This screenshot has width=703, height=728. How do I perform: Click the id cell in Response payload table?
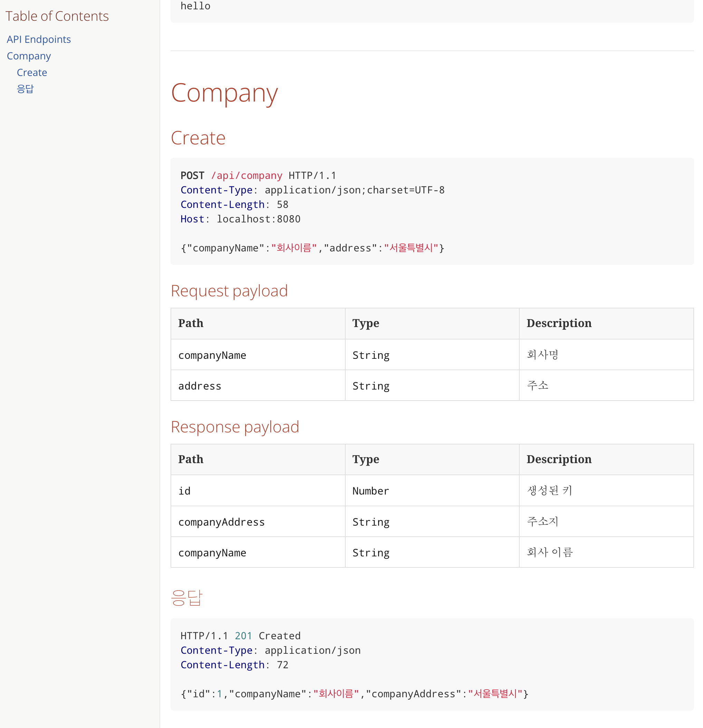coord(258,491)
